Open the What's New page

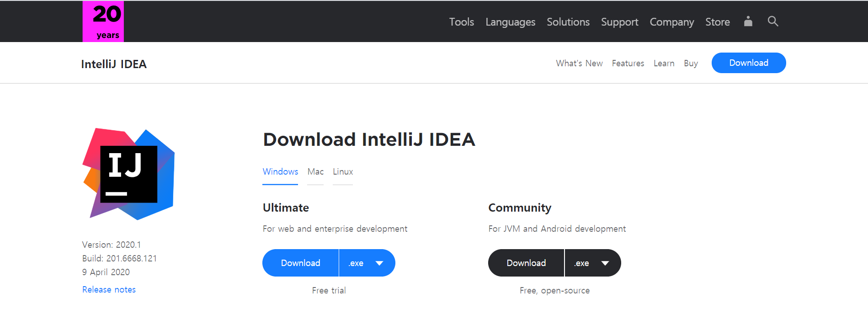pyautogui.click(x=579, y=63)
